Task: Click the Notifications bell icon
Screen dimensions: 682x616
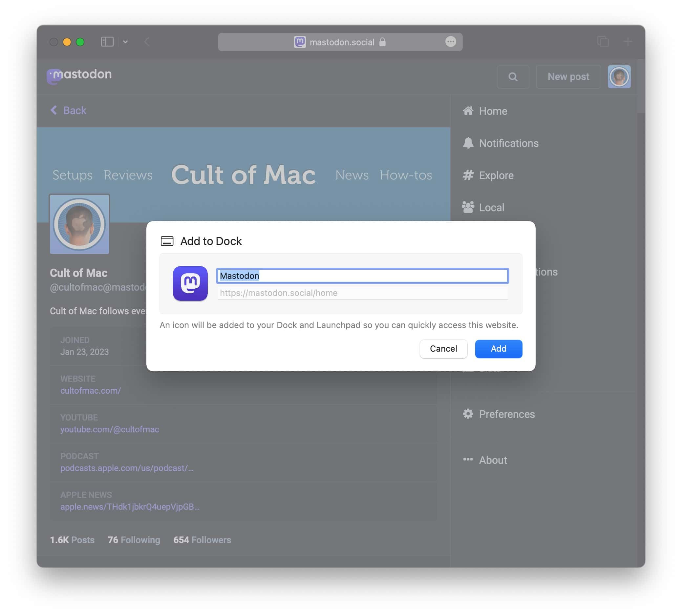Action: pyautogui.click(x=468, y=143)
